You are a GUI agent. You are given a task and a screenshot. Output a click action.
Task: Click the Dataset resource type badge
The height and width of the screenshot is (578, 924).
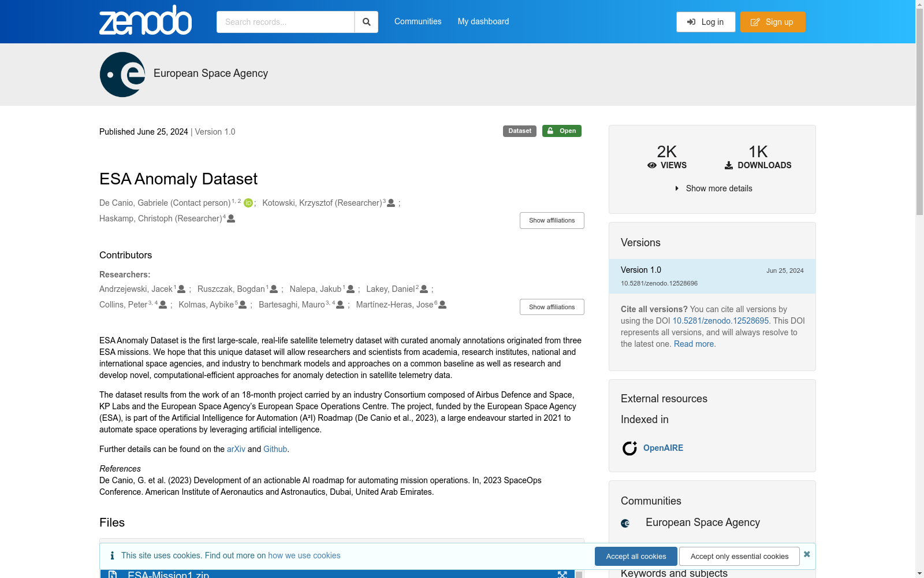pyautogui.click(x=520, y=131)
